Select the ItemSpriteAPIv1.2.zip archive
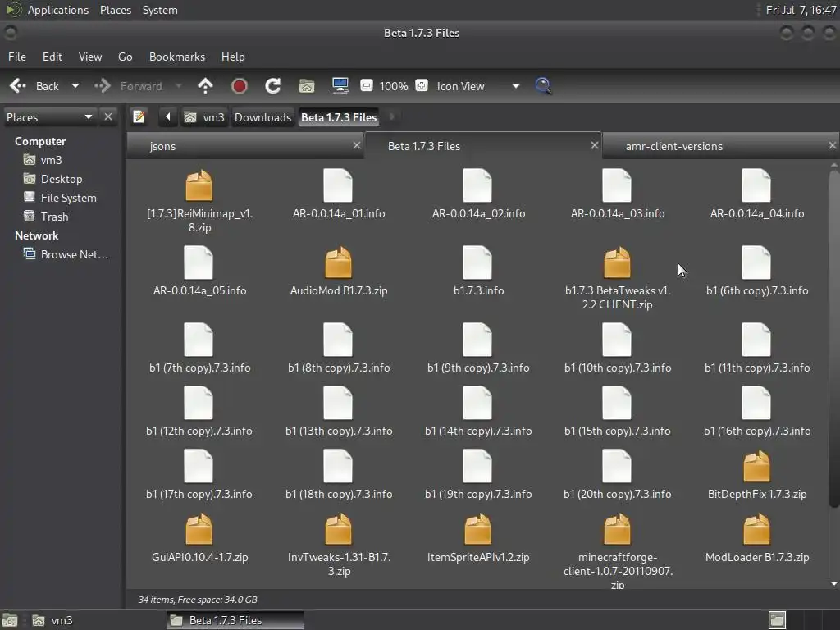This screenshot has height=630, width=840. (477, 529)
